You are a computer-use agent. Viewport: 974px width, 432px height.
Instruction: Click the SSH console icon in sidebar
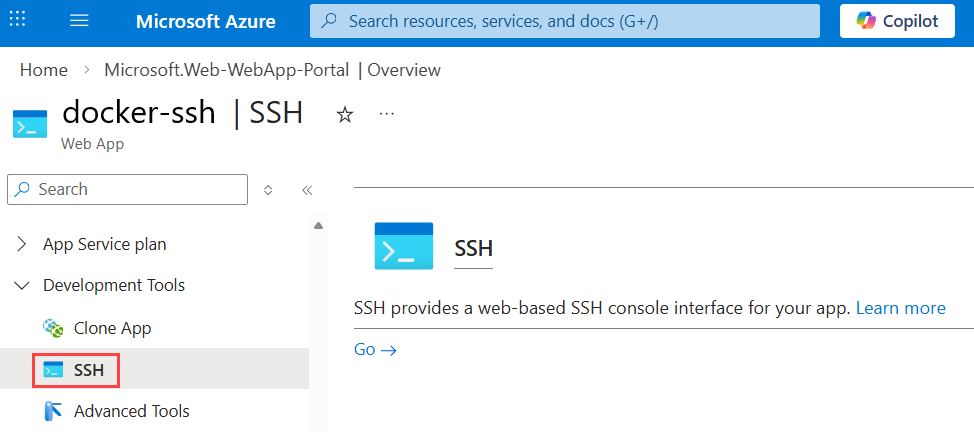53,370
